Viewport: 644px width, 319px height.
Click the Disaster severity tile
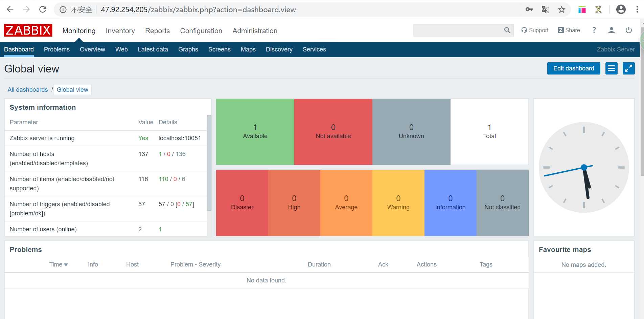pos(242,203)
